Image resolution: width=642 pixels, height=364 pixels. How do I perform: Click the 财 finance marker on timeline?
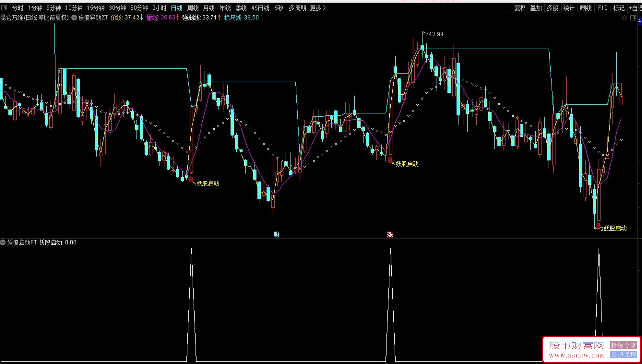(277, 235)
